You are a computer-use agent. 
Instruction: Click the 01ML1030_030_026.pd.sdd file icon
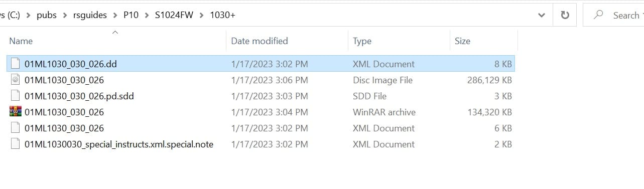coord(16,96)
